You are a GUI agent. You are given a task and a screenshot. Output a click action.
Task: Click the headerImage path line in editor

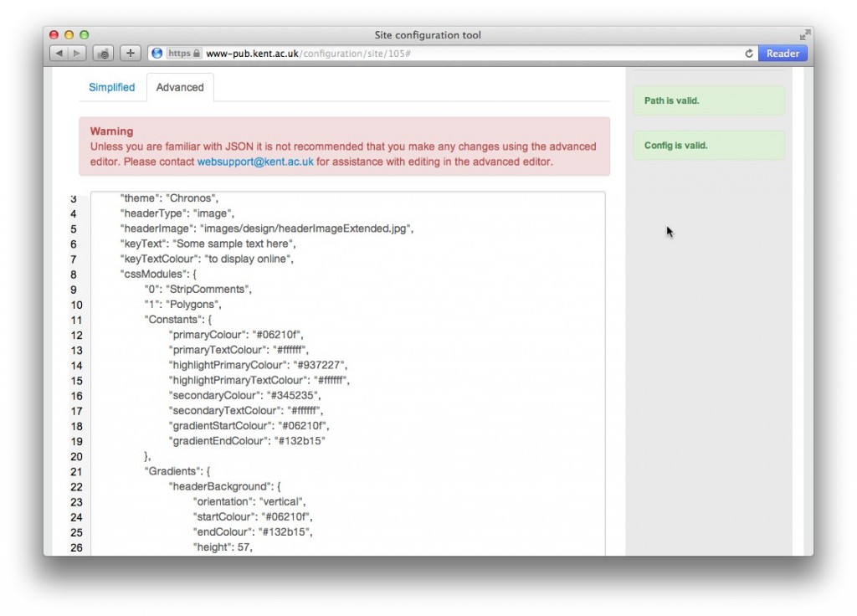267,228
